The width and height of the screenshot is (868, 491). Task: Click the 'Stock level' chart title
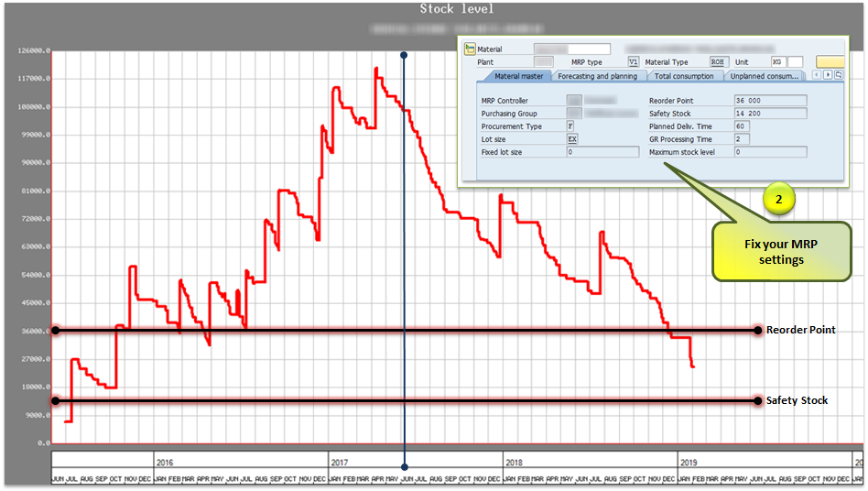(x=456, y=9)
